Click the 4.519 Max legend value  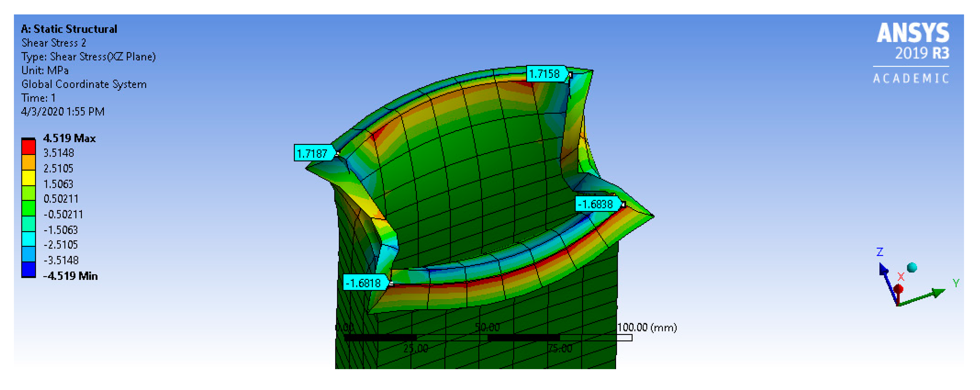pos(69,138)
